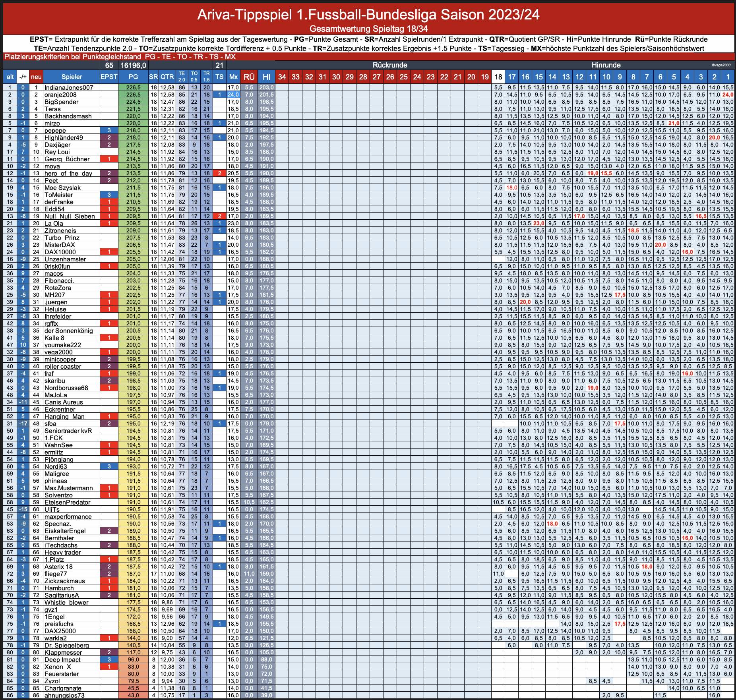The height and width of the screenshot is (700, 736).
Task: Select player name oranje2008
Action: pos(60,95)
